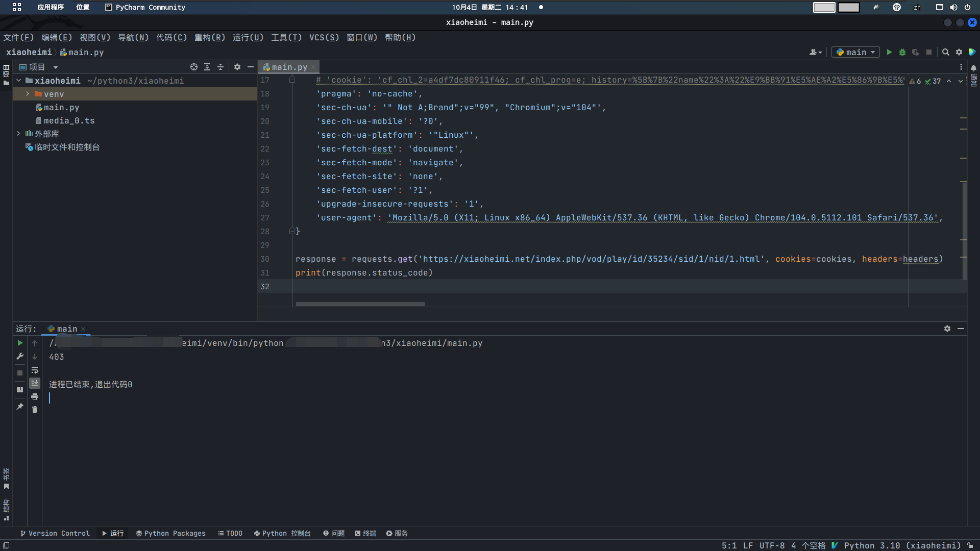Open the Version Control tool window

coord(55,533)
